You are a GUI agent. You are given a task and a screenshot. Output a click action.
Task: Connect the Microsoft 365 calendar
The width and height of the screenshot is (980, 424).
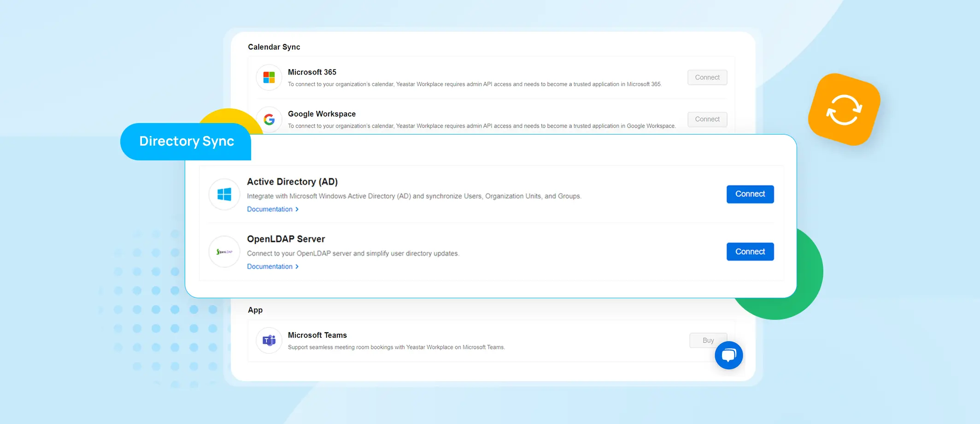[707, 77]
